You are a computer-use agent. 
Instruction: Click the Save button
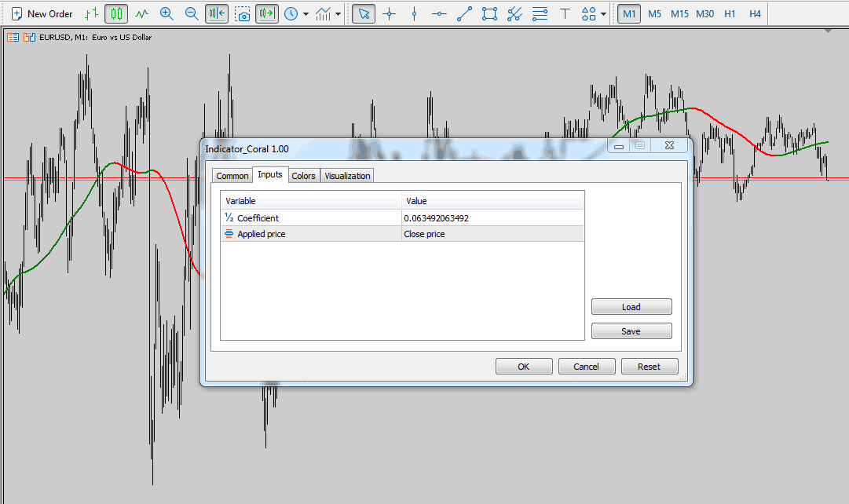point(631,331)
